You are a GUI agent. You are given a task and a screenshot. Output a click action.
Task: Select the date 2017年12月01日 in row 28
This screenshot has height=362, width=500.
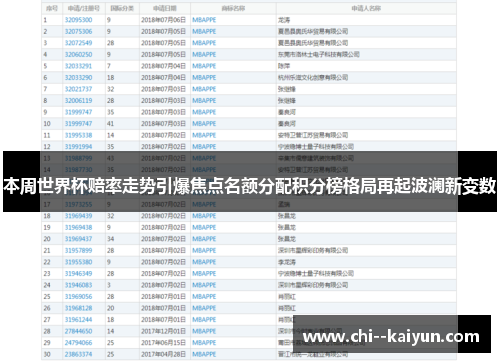point(163,331)
